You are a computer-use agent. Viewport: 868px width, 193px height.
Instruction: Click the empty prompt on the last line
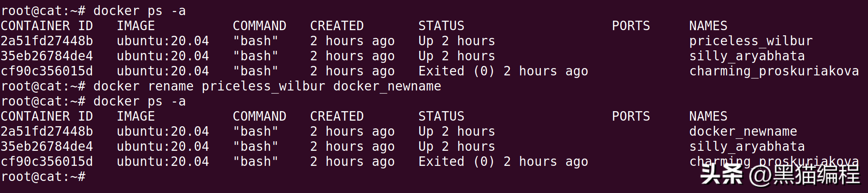[x=43, y=177]
